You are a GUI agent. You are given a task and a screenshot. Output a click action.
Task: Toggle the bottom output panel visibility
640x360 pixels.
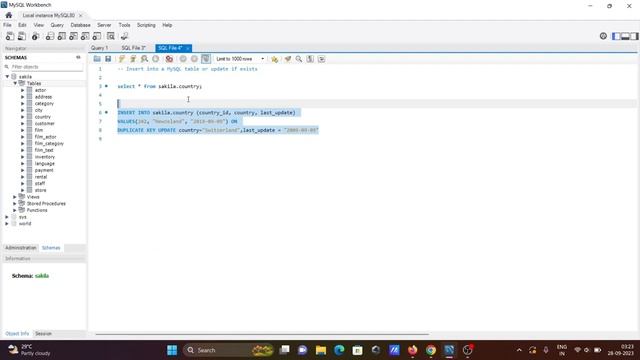(x=625, y=36)
